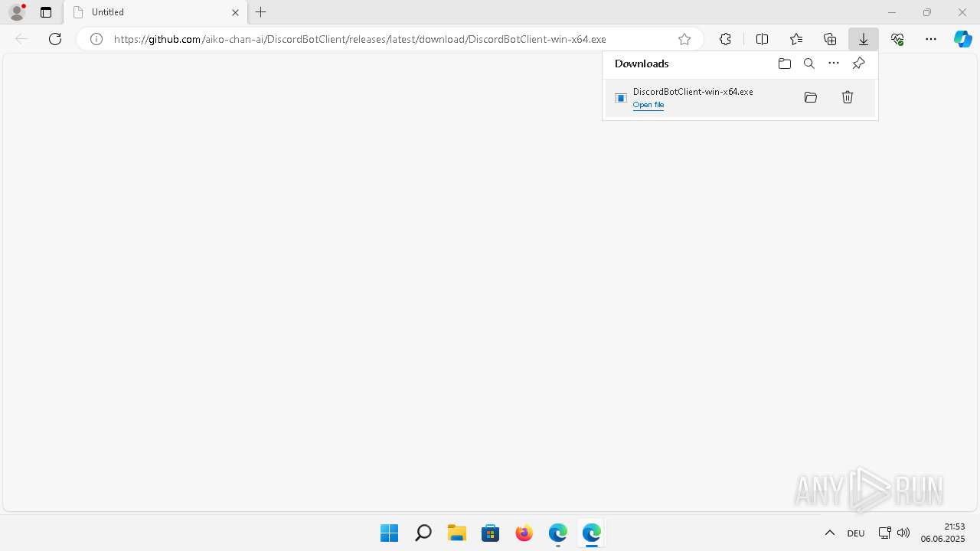Open taskbar Search
Viewport: 980px width, 551px height.
coord(423,533)
